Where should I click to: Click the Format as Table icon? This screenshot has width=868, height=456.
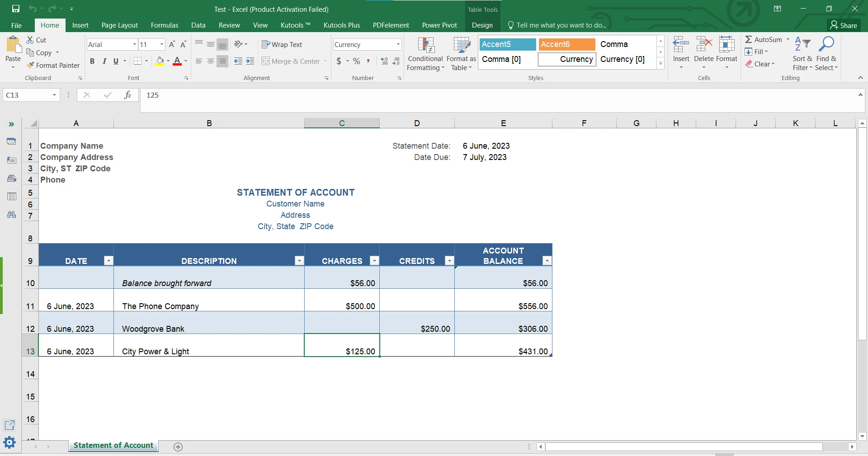click(x=461, y=54)
